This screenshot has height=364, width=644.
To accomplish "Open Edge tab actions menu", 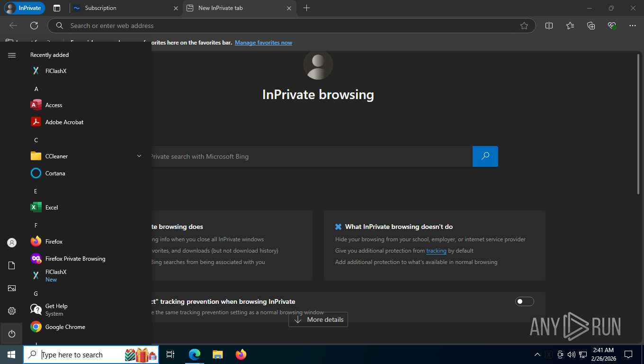I will [x=57, y=8].
